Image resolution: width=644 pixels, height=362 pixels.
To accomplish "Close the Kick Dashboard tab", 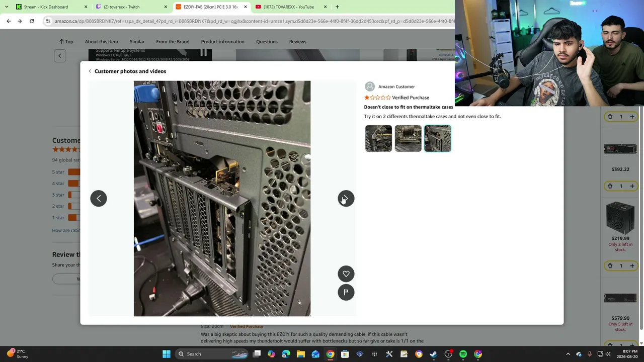I will (86, 7).
